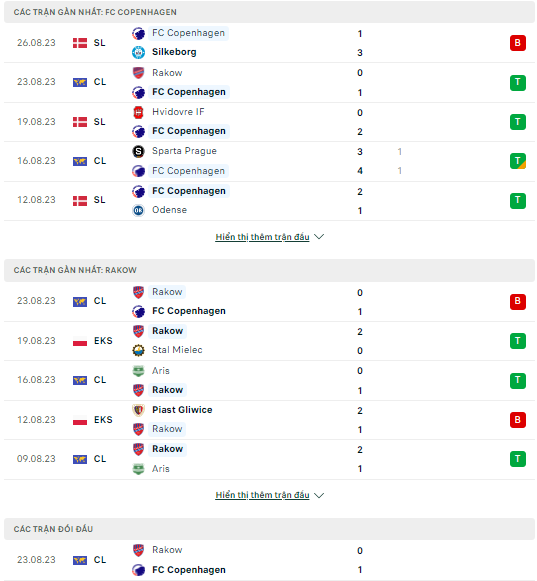
Task: Open the head-to-head Rakow vs Copenhagen row
Action: pyautogui.click(x=269, y=560)
